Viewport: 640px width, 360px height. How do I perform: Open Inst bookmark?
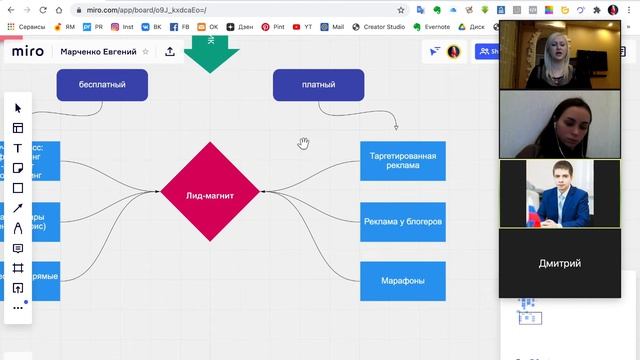pyautogui.click(x=122, y=27)
